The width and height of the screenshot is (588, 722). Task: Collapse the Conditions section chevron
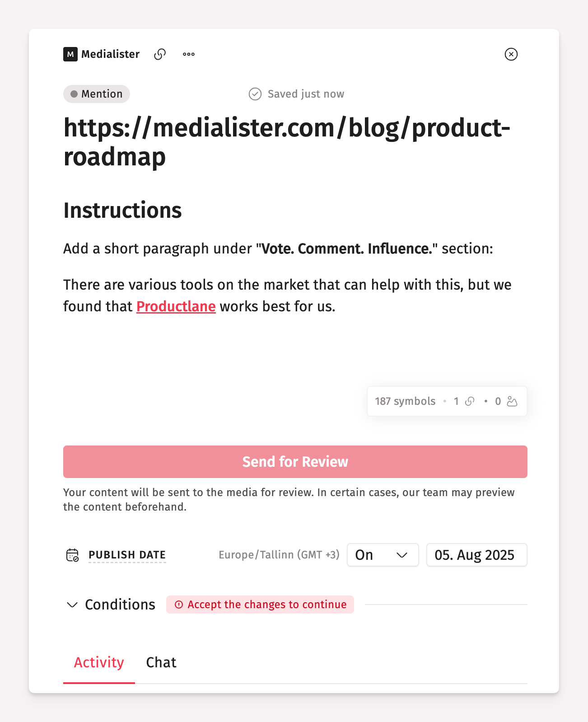click(x=72, y=605)
